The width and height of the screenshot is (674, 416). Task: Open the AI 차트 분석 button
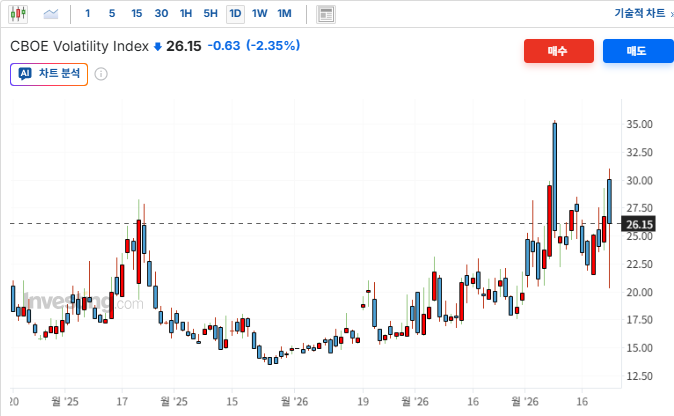coord(49,74)
